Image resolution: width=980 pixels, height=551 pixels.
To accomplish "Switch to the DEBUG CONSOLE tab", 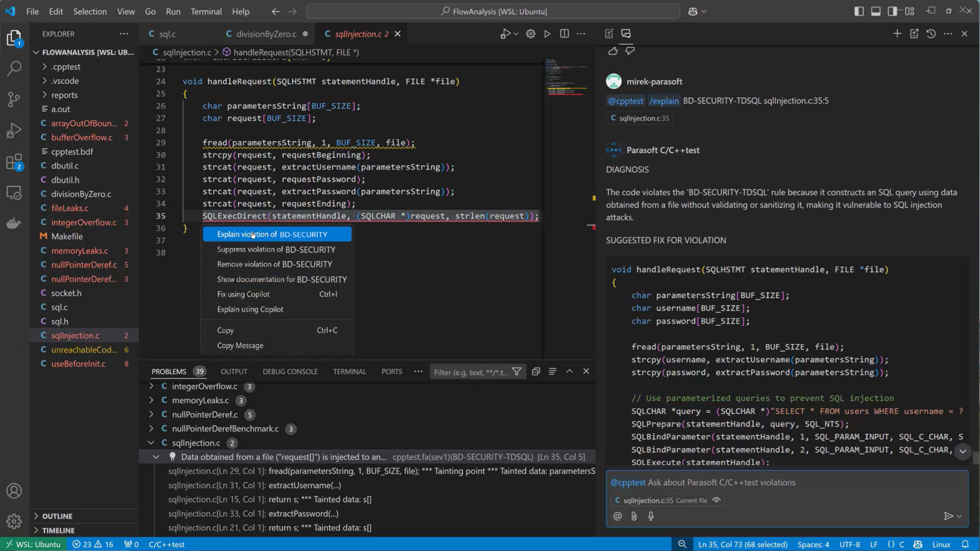I will point(290,371).
